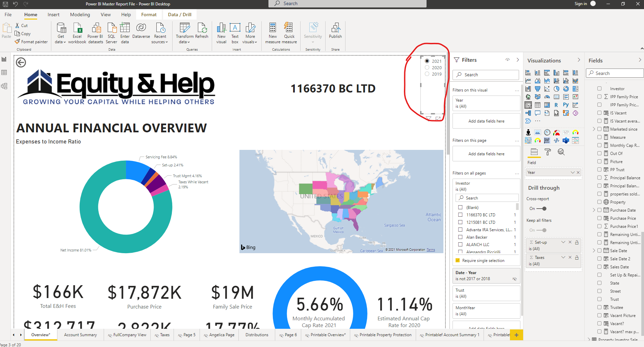The width and height of the screenshot is (644, 347).
Task: Open the Recent sources dropdown
Action: point(160,33)
